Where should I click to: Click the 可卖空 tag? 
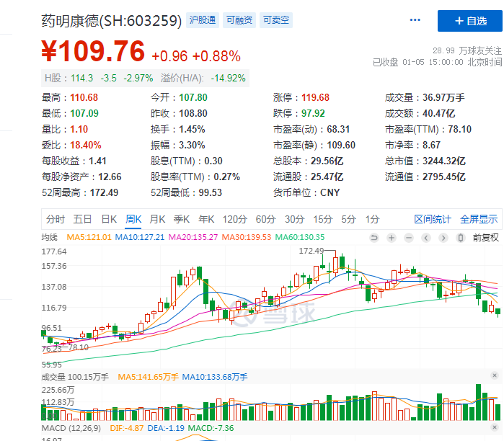(x=275, y=20)
